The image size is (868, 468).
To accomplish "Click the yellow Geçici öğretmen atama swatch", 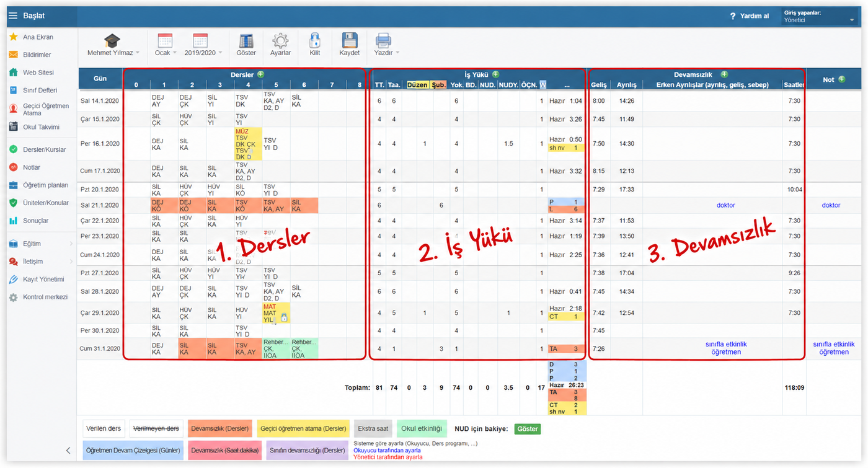I will 303,428.
